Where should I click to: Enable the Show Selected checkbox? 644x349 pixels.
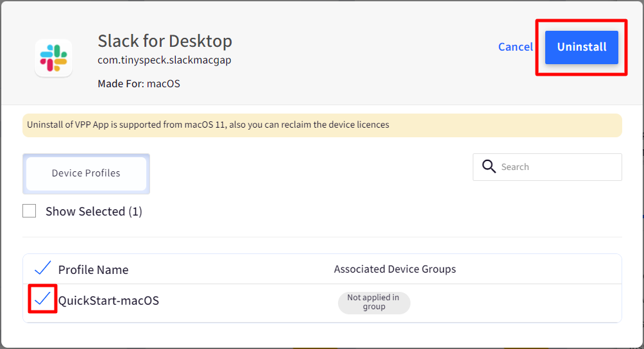point(29,211)
